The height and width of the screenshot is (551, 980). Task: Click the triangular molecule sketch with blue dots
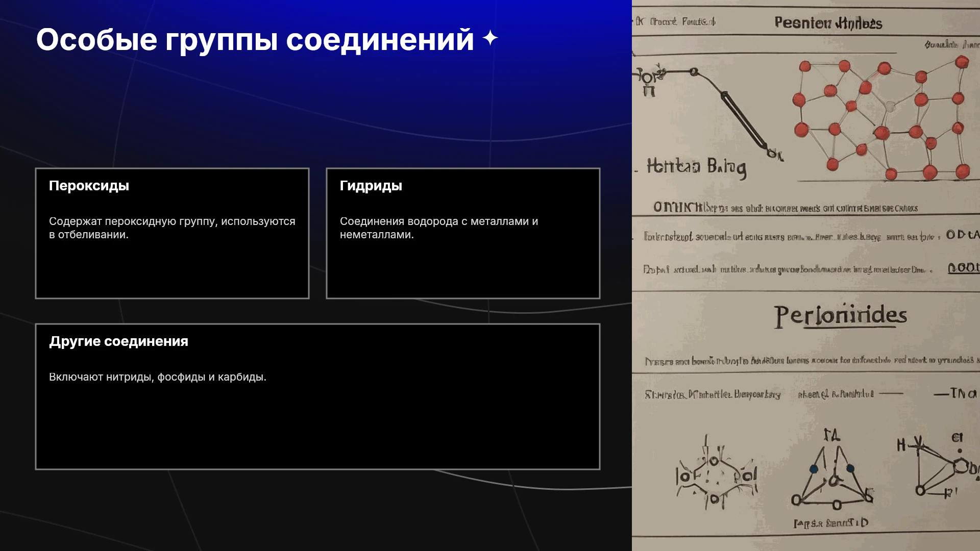(x=832, y=472)
